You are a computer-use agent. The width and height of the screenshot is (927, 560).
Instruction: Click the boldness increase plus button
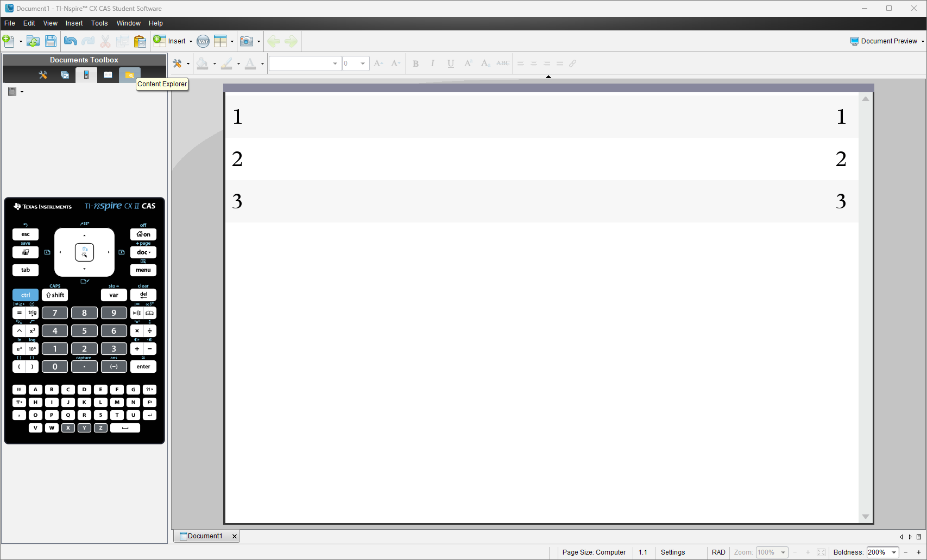[x=919, y=552]
